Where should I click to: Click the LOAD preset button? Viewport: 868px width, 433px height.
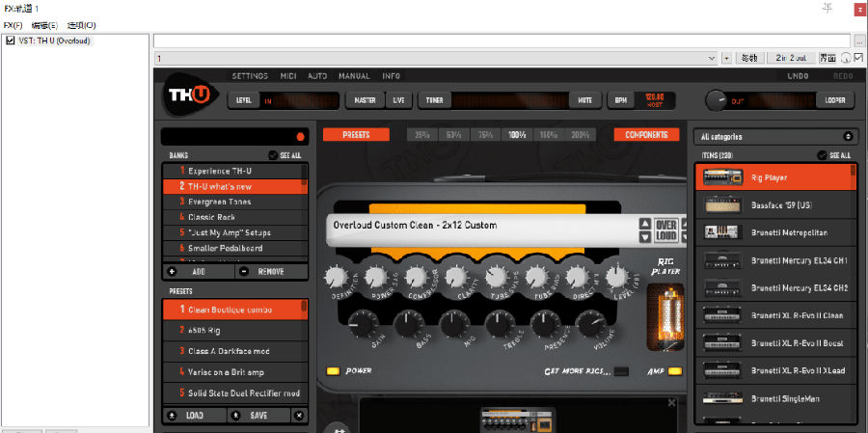[195, 416]
